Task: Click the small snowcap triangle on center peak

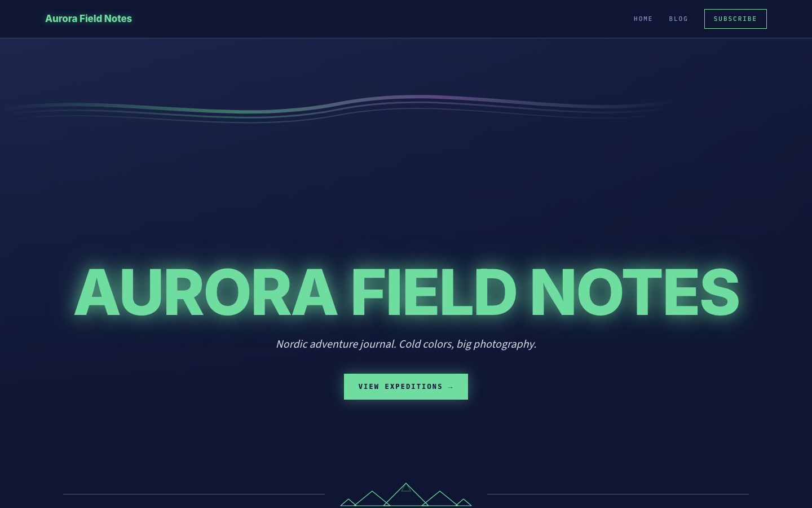Action: pos(406,488)
